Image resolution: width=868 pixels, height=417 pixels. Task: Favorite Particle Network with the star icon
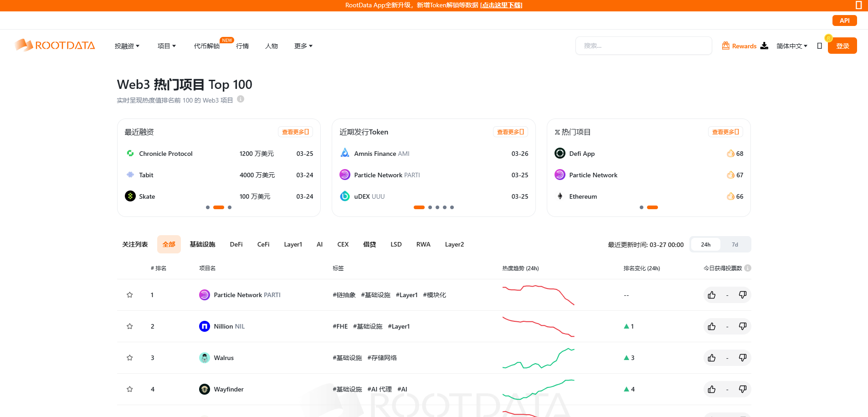pos(129,295)
